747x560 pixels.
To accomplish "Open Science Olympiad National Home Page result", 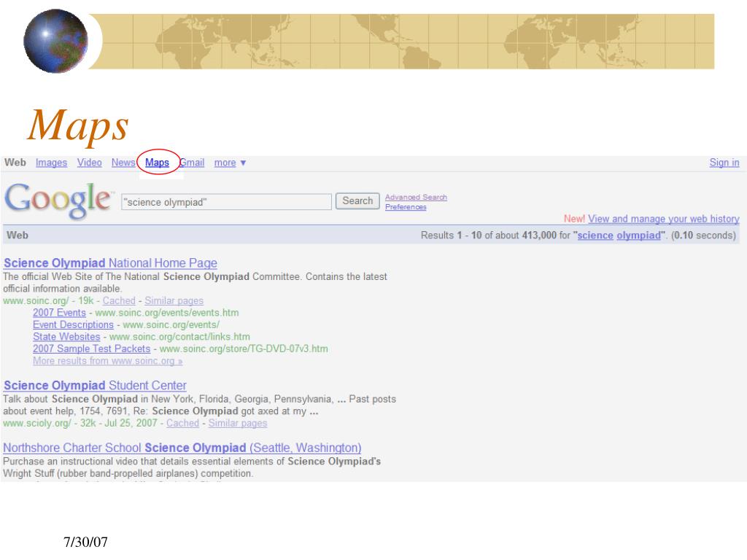I will [111, 262].
